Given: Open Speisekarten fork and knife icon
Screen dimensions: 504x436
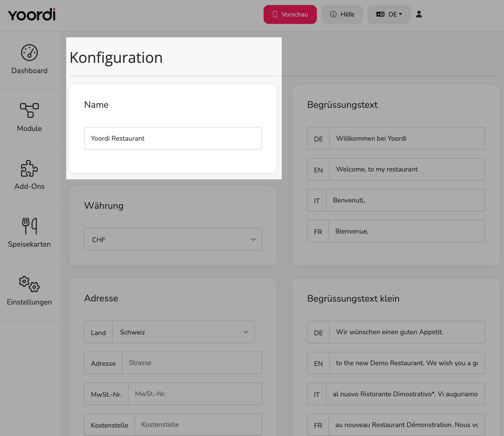Looking at the screenshot, I should pyautogui.click(x=29, y=226).
